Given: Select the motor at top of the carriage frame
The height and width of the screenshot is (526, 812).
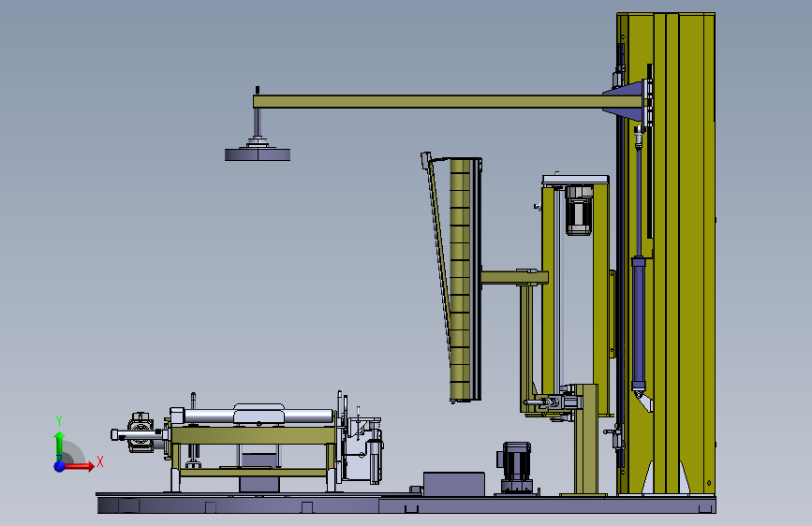Looking at the screenshot, I should (x=579, y=211).
